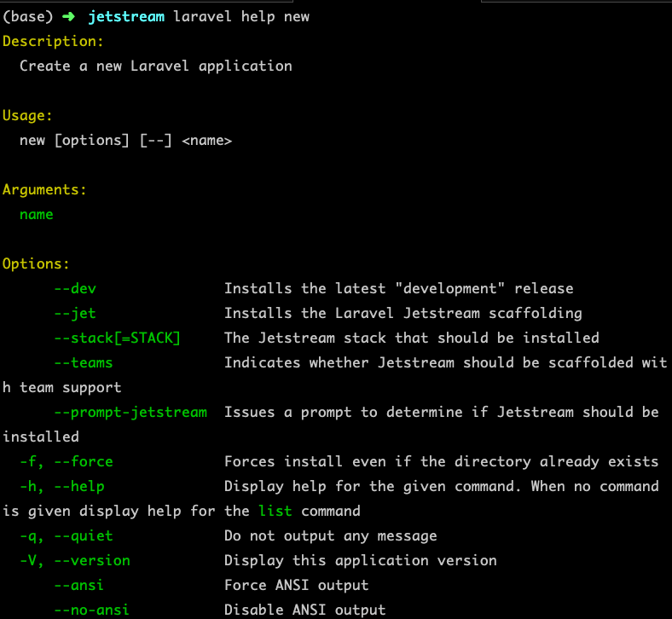
Task: Click the '-q, --quiet' option
Action: 67,536
